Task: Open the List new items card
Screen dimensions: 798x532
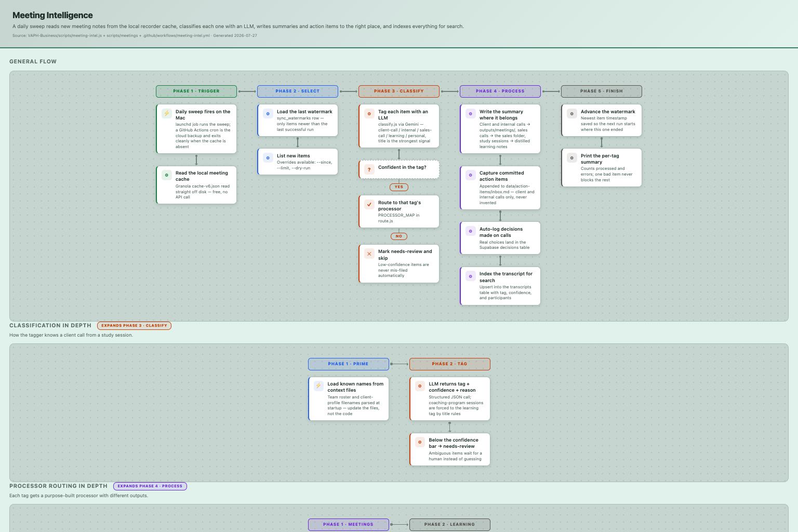Action: click(298, 162)
